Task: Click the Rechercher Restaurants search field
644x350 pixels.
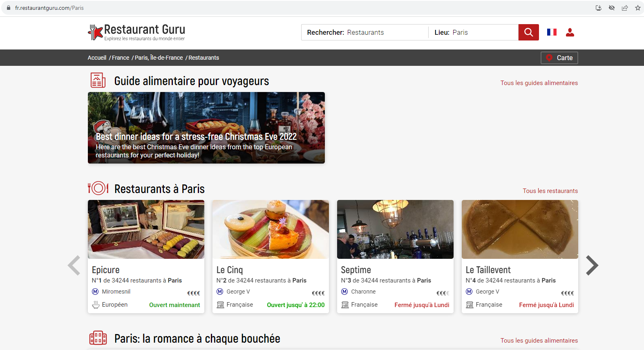Action: [365, 32]
